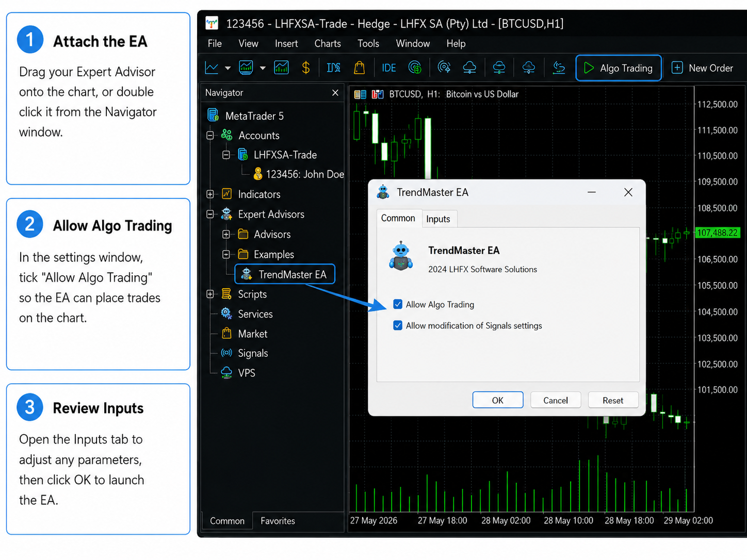This screenshot has height=560, width=747.
Task: Toggle the Algo Trading toolbar button
Action: point(619,68)
